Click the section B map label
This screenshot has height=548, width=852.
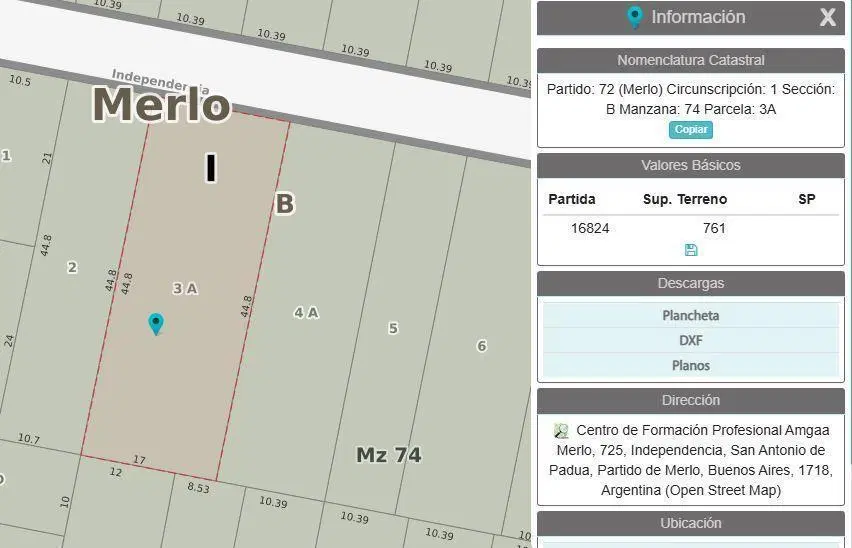[285, 204]
